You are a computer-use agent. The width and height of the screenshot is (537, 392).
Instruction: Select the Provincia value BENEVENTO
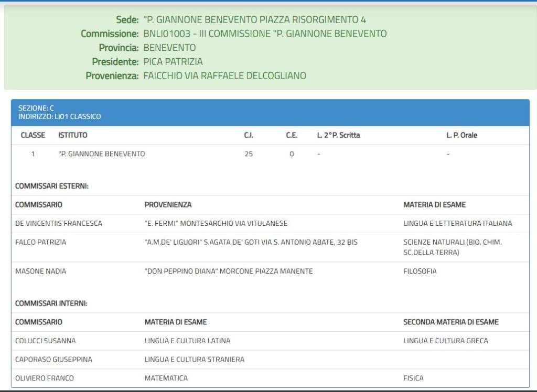point(169,48)
